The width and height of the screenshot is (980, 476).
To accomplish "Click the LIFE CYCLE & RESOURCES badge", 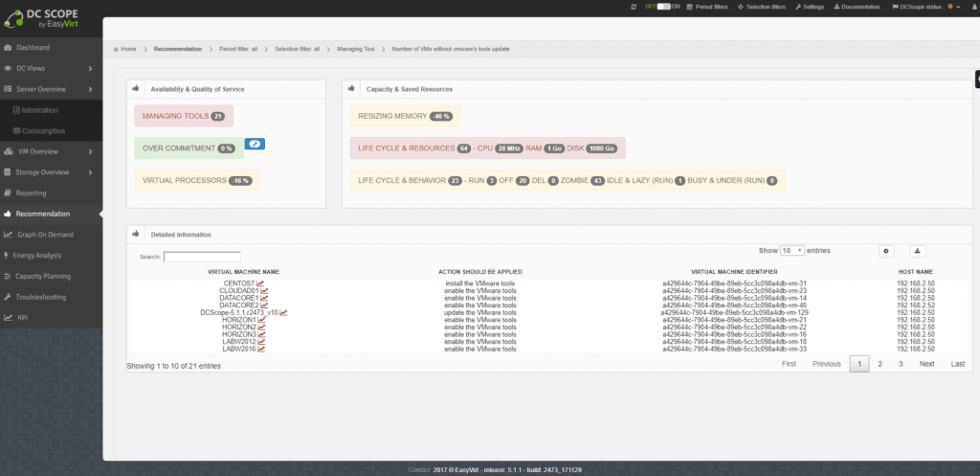I will click(x=487, y=148).
